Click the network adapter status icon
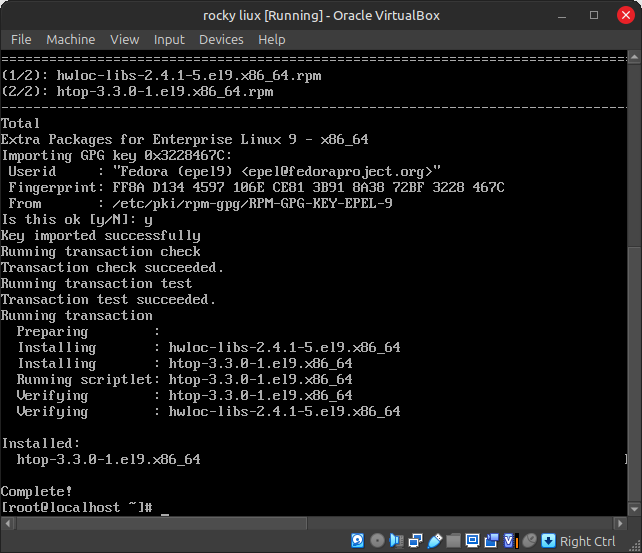Viewport: 642px width, 553px height. 415,541
